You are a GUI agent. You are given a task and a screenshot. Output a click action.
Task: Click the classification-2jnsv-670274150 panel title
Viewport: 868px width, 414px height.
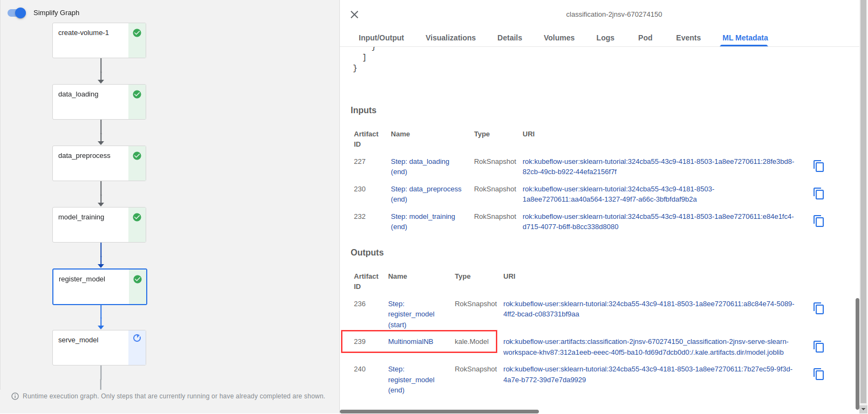click(x=614, y=15)
